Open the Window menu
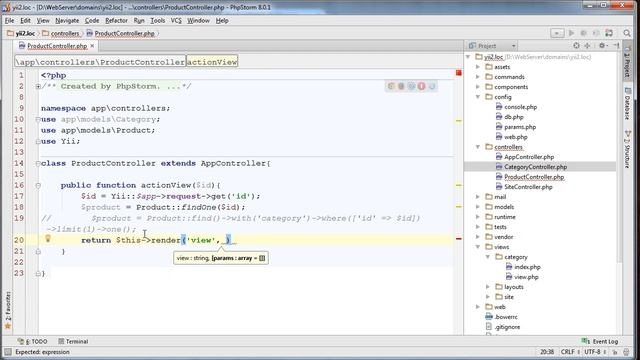Screen dimensions: 640x360 pos(198,20)
